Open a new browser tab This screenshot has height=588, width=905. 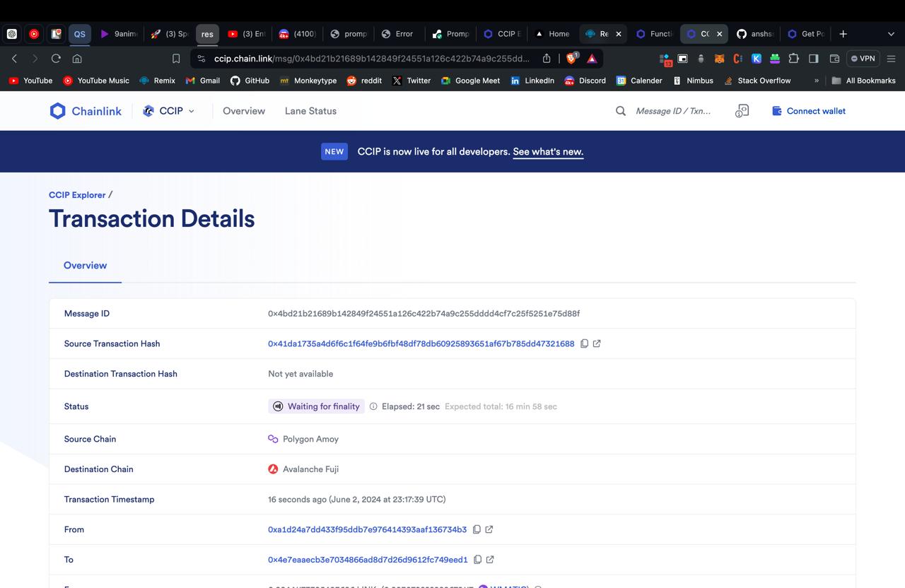(x=843, y=34)
